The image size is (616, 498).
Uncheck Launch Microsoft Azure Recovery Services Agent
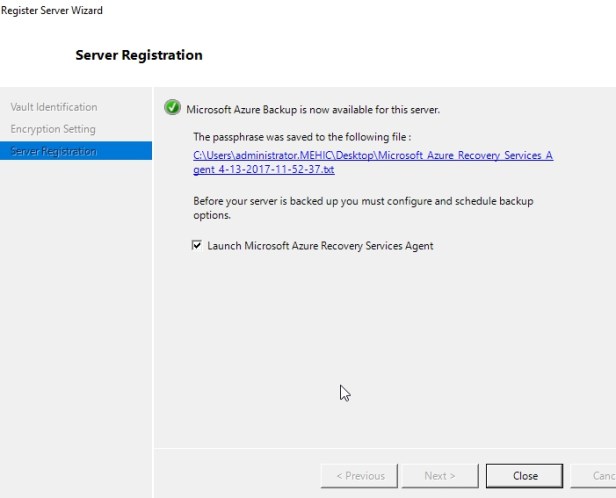click(x=197, y=245)
